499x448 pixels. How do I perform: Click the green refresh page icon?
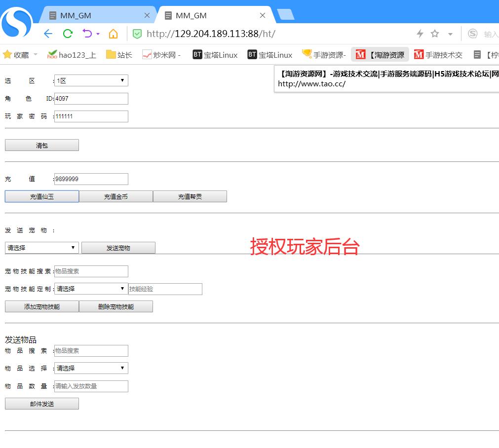pos(68,34)
